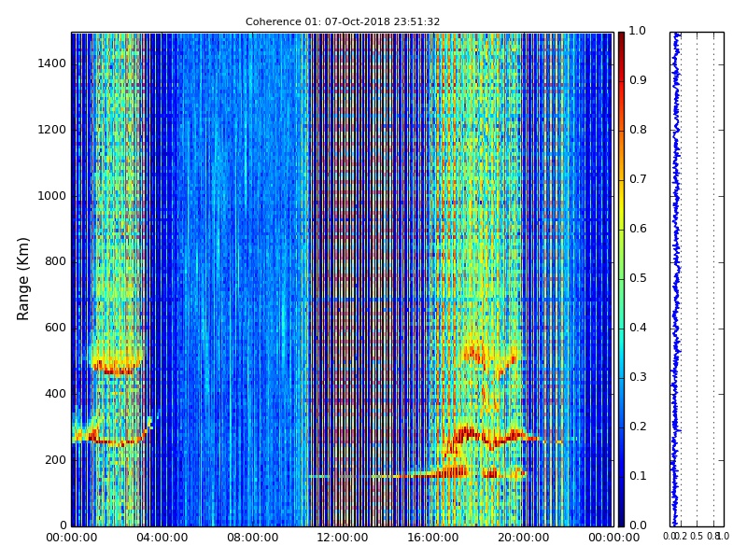Click the 0.1 colorbar tick label
The width and height of the screenshot is (747, 560).
638,476
